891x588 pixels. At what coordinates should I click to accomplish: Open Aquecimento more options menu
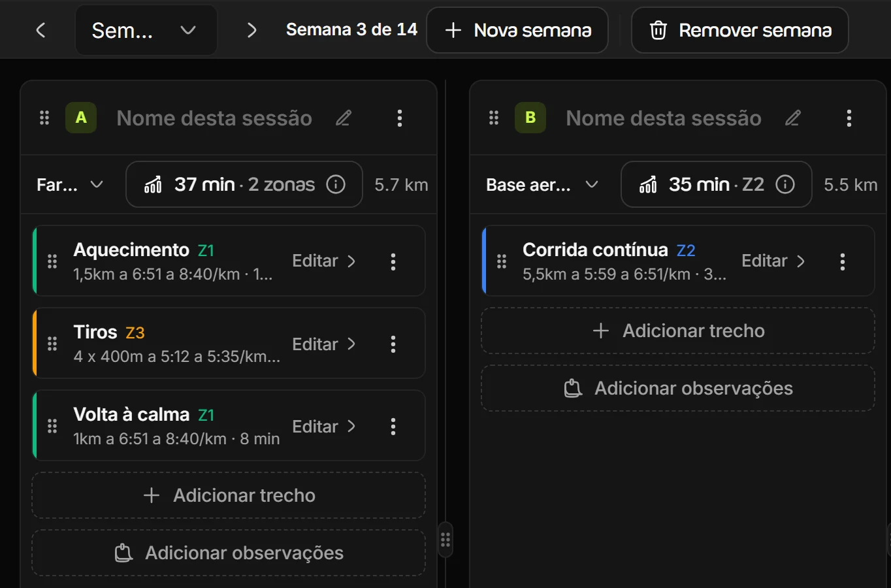pyautogui.click(x=393, y=261)
